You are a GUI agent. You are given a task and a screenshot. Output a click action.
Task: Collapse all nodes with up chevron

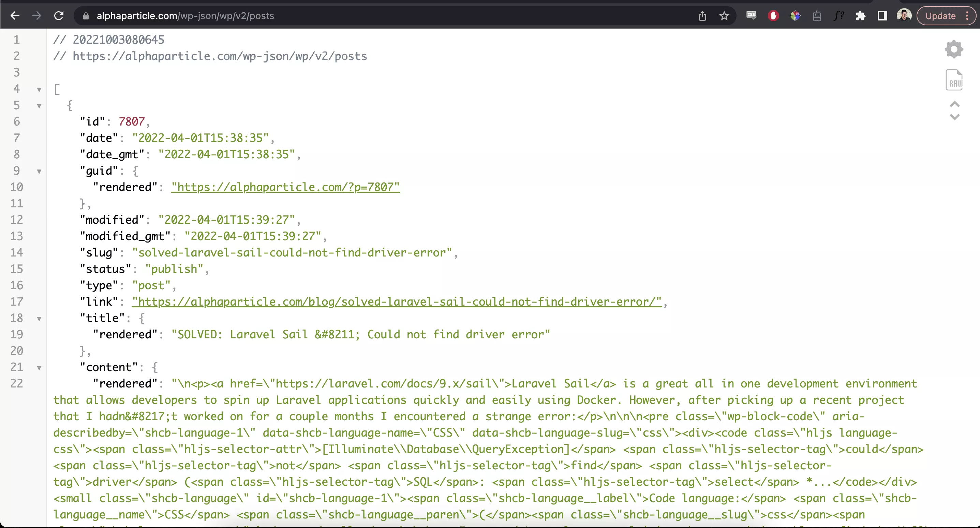[954, 104]
